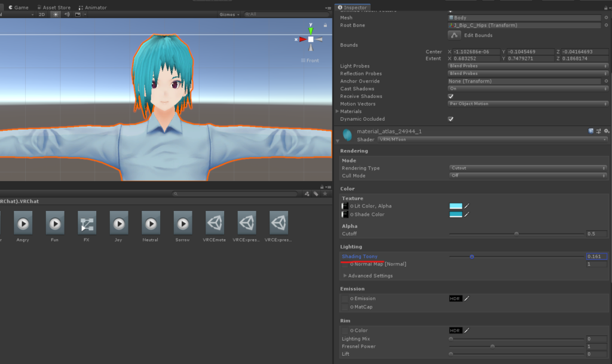Switch to the Game tab
This screenshot has height=364, width=612.
coord(18,7)
